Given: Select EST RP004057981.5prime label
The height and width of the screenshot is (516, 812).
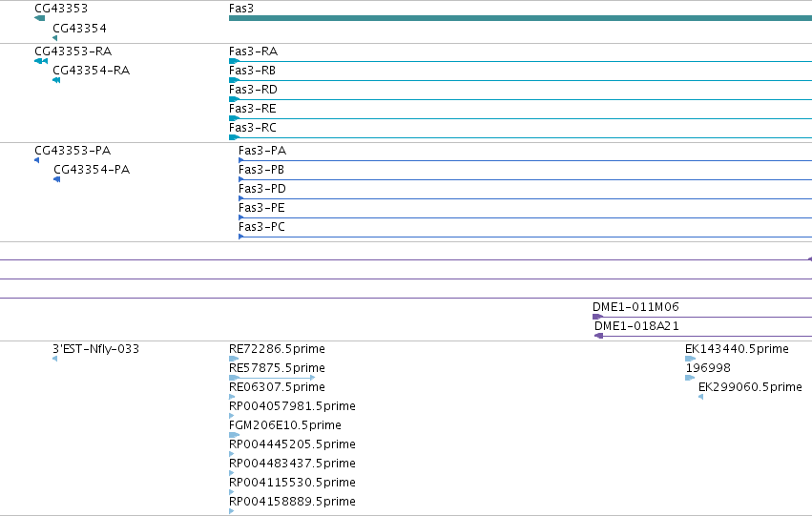Looking at the screenshot, I should 292,406.
